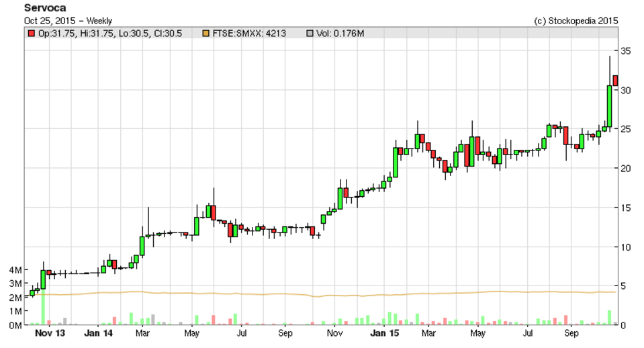Image resolution: width=644 pixels, height=348 pixels.
Task: Click the 20 price axis label
Action: [x=625, y=169]
